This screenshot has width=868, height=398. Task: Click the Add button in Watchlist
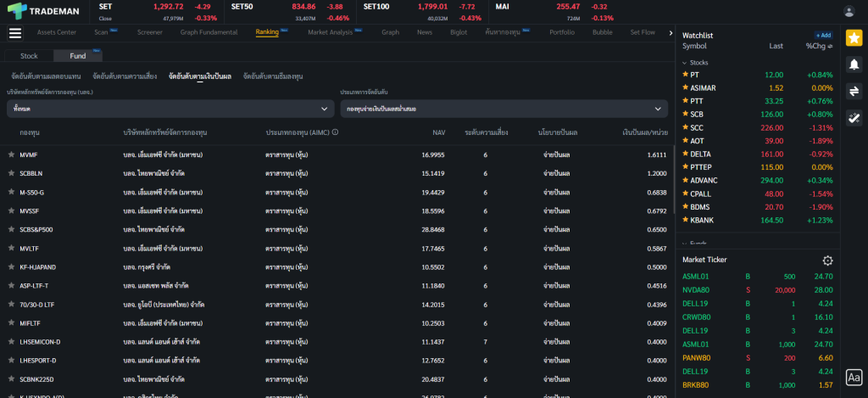[823, 36]
